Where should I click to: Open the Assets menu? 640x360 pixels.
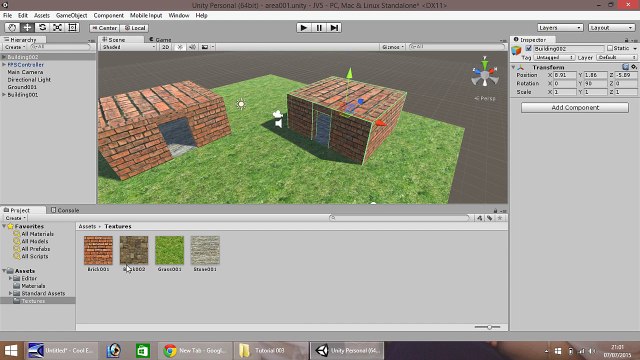tap(42, 16)
